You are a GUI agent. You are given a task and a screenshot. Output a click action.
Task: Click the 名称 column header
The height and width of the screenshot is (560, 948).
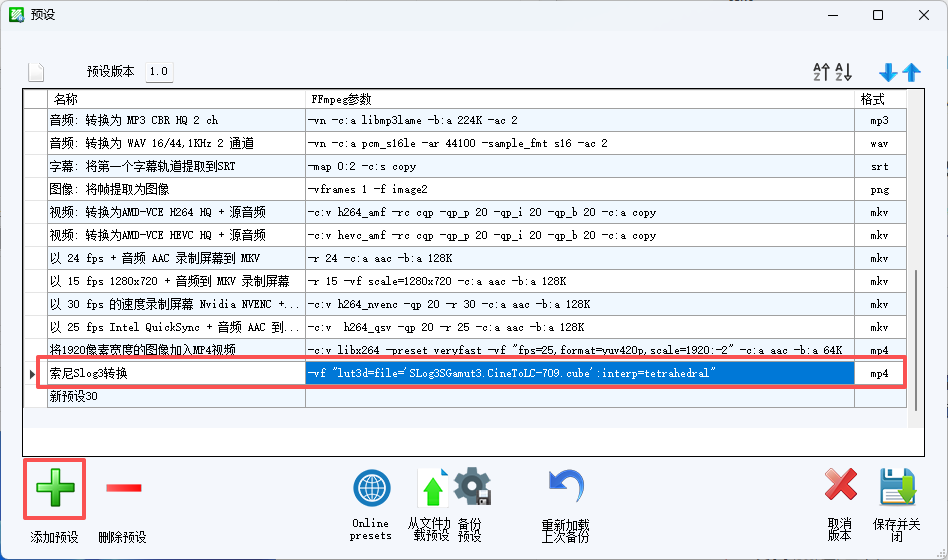pos(177,99)
